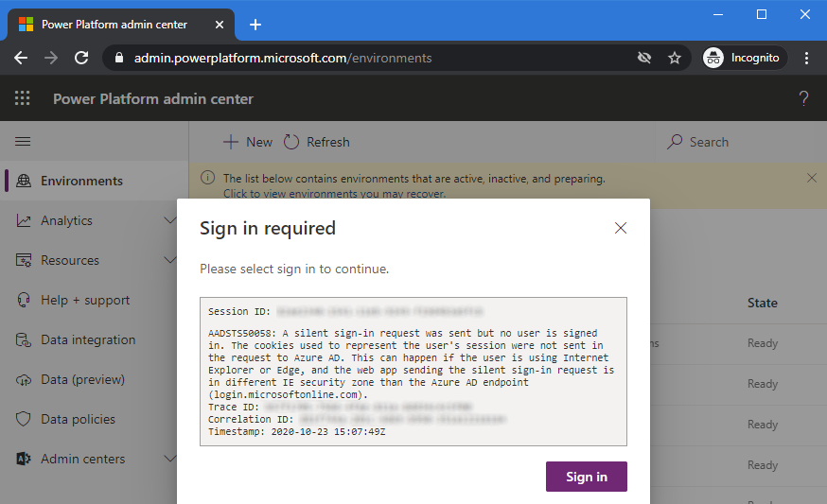This screenshot has height=504, width=827.
Task: Open Help + support page
Action: pos(85,300)
